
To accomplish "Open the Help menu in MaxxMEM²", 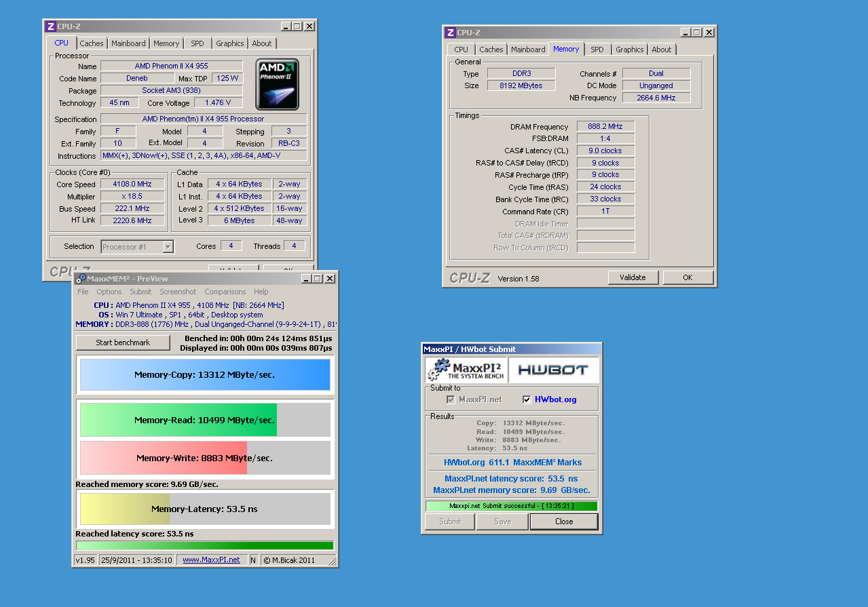I will pyautogui.click(x=261, y=292).
